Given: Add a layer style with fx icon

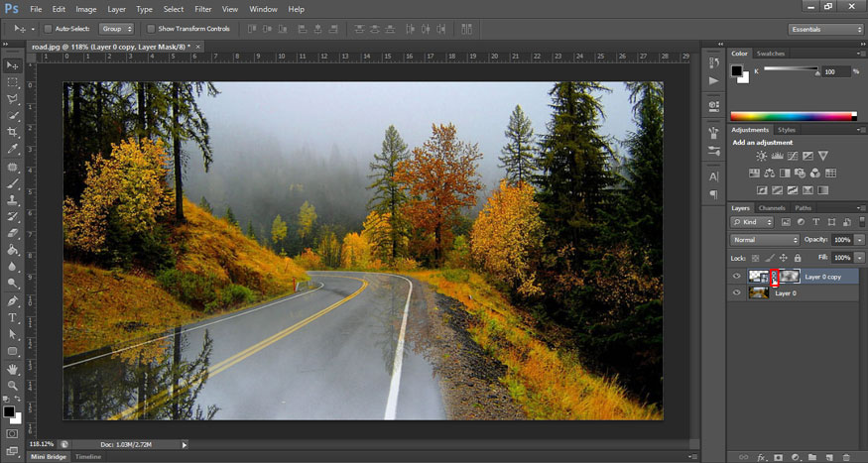Looking at the screenshot, I should click(761, 457).
